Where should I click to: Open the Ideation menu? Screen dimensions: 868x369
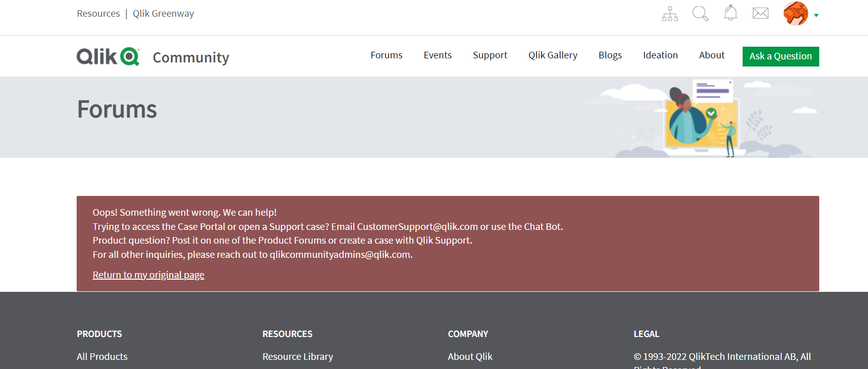pyautogui.click(x=660, y=55)
